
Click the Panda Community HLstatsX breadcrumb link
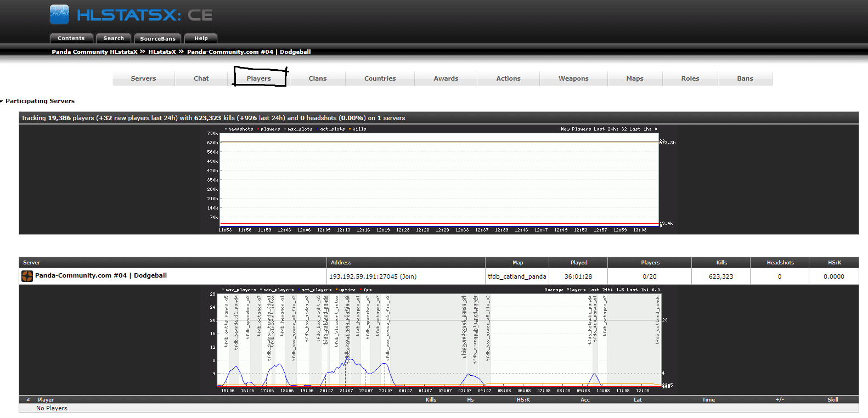click(x=94, y=52)
